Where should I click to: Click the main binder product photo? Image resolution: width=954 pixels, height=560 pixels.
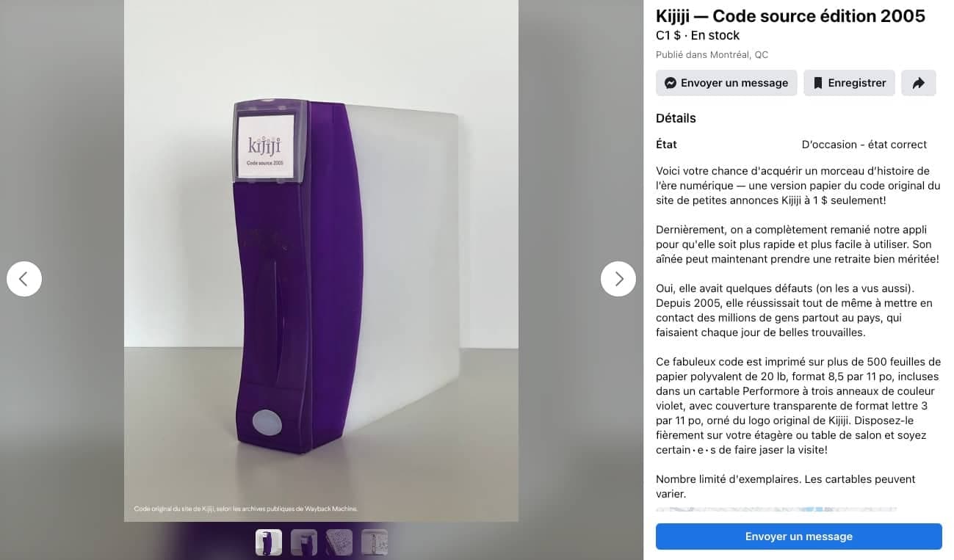coord(321,261)
